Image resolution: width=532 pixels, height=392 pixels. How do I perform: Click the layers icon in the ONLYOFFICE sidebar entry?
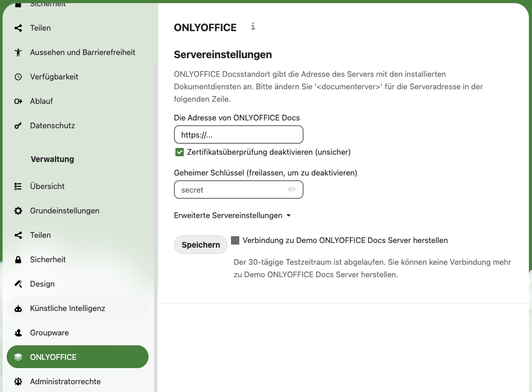point(18,357)
